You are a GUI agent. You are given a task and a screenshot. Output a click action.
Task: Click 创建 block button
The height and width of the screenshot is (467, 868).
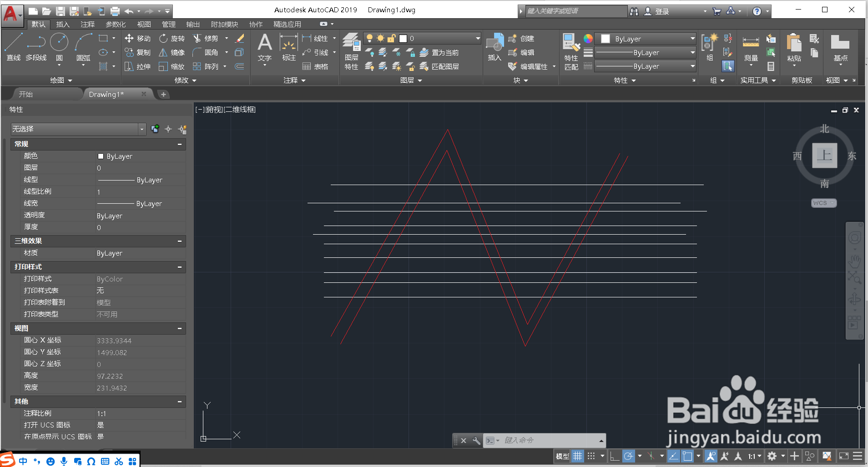[521, 39]
